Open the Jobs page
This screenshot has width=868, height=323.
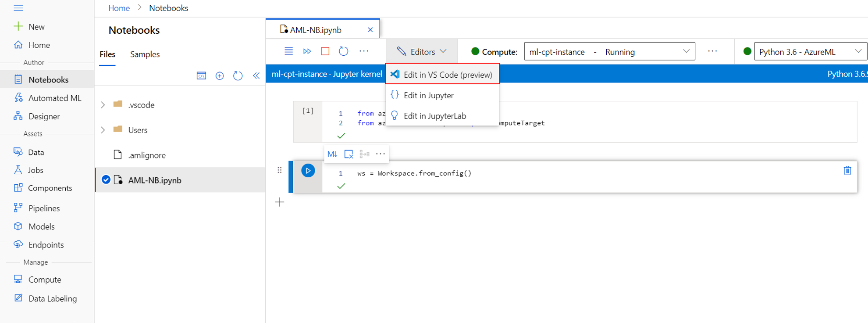(28, 170)
